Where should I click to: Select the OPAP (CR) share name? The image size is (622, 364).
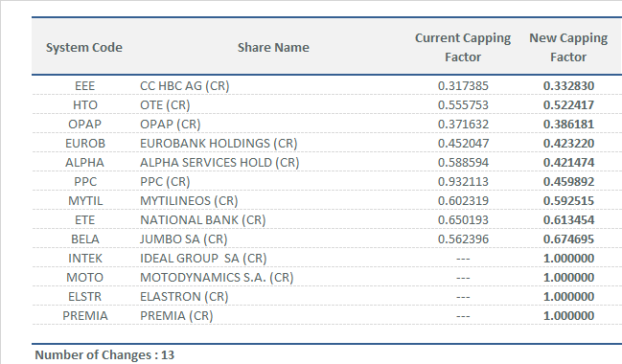pyautogui.click(x=171, y=125)
